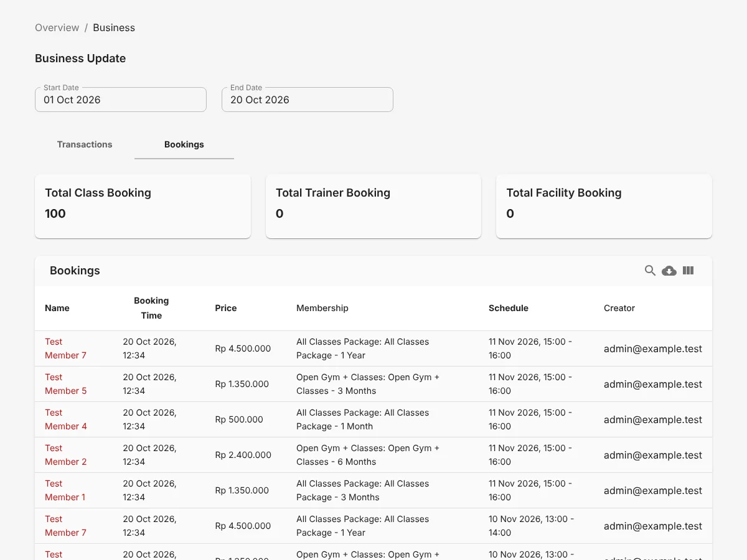Click the Total Facility Booking card
Image resolution: width=747 pixels, height=560 pixels.
pos(604,207)
